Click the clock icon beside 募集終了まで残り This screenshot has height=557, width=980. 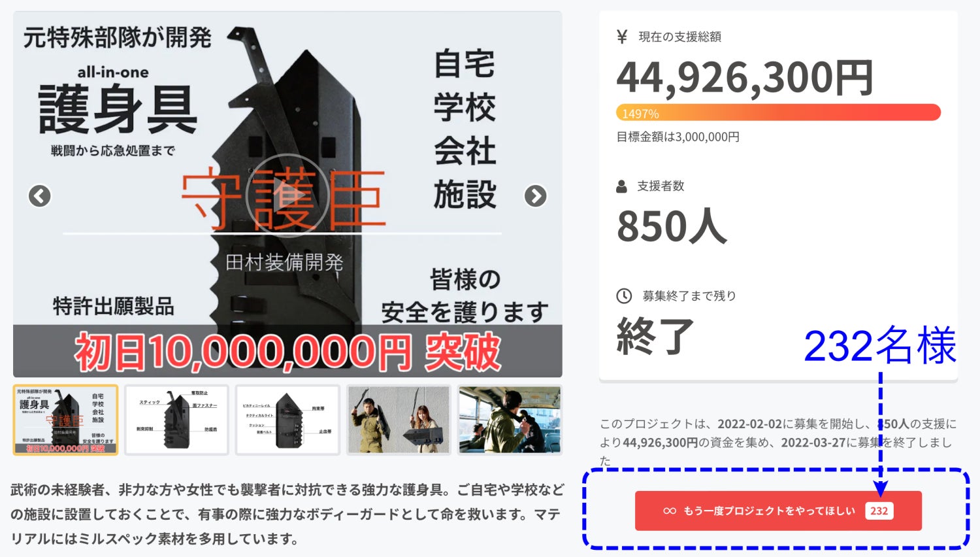624,295
